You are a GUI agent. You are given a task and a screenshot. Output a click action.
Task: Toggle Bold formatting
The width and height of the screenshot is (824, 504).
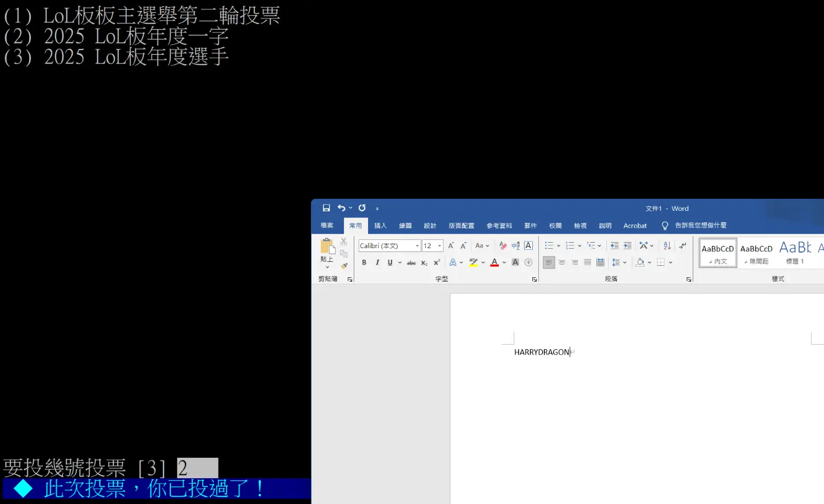click(364, 263)
